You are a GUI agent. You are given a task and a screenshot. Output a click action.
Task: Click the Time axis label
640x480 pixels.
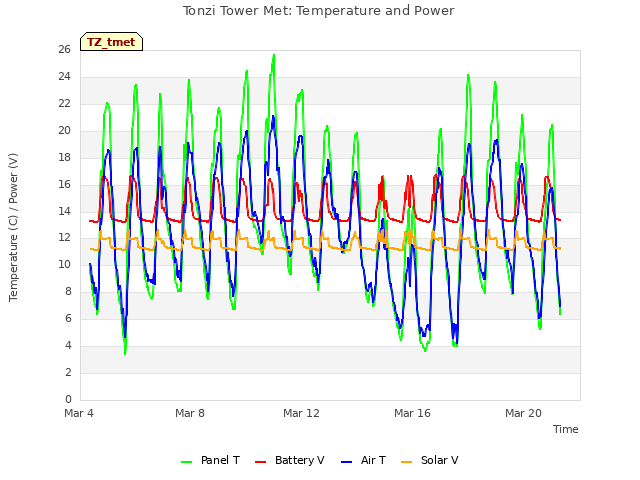(565, 429)
